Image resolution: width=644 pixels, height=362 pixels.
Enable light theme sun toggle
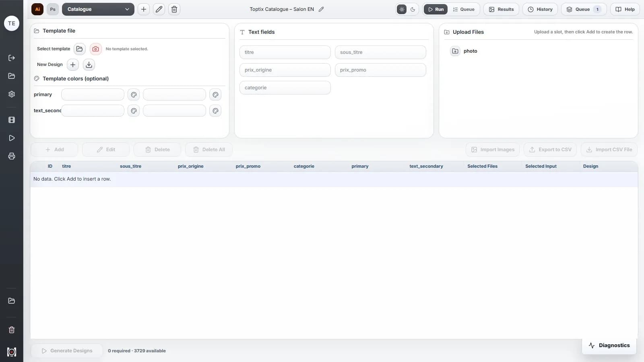402,9
